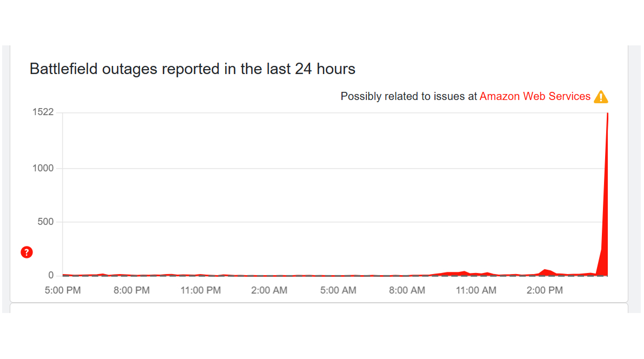Click the orange warning triangle icon
Screen dimensions: 644x359
tap(601, 97)
